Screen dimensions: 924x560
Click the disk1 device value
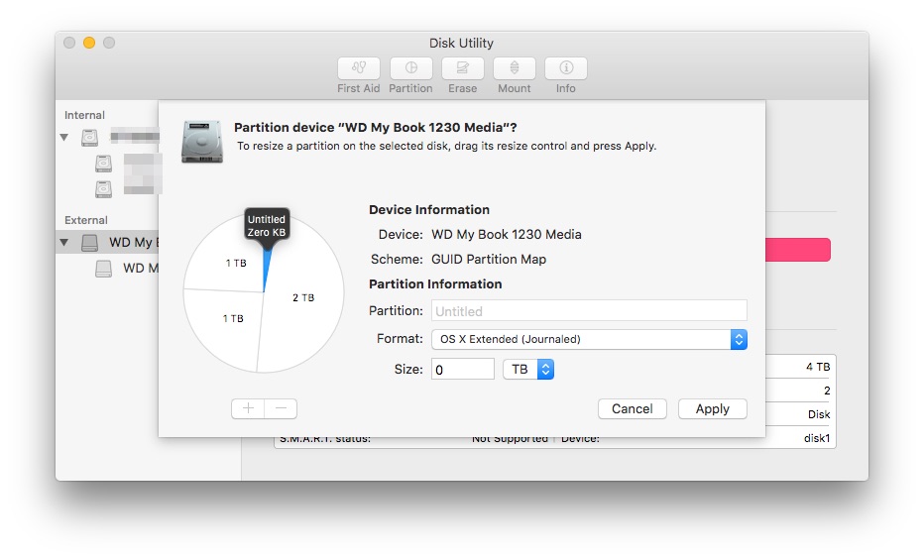pos(817,438)
